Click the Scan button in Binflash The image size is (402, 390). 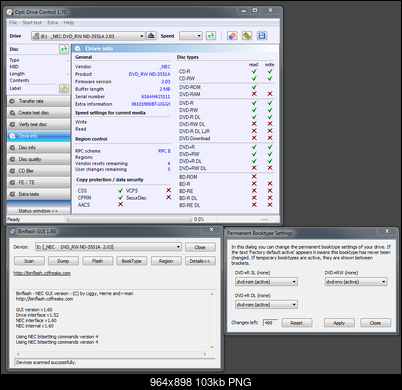[x=29, y=261]
